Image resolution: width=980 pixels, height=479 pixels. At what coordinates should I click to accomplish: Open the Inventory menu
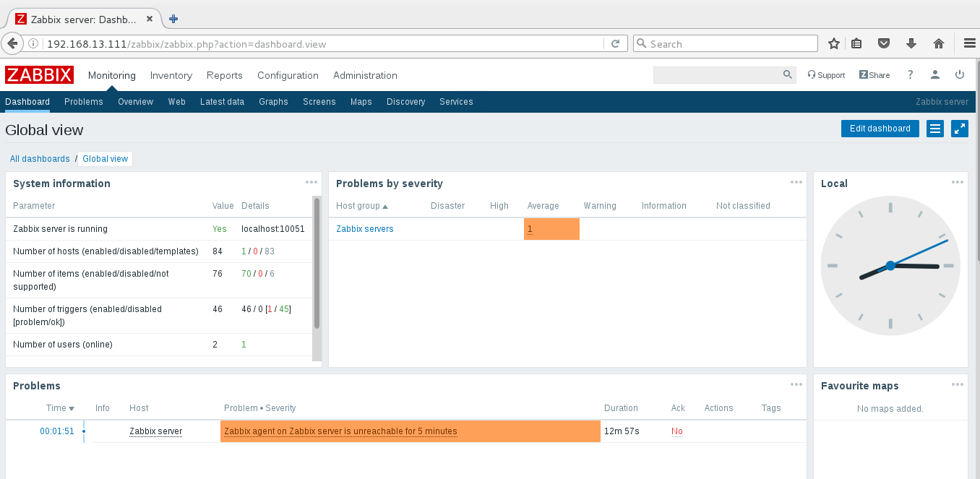coord(171,75)
